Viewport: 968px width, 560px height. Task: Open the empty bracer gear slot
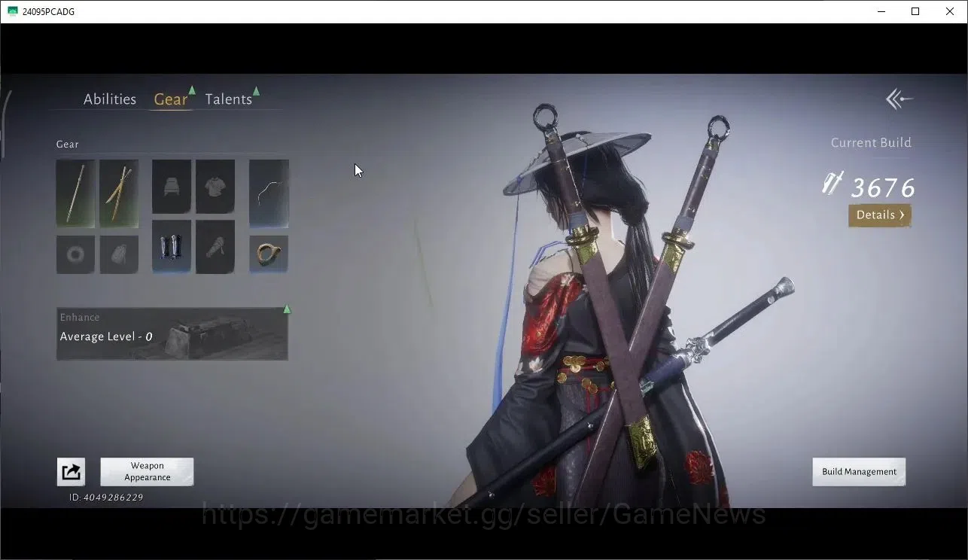pyautogui.click(x=215, y=247)
